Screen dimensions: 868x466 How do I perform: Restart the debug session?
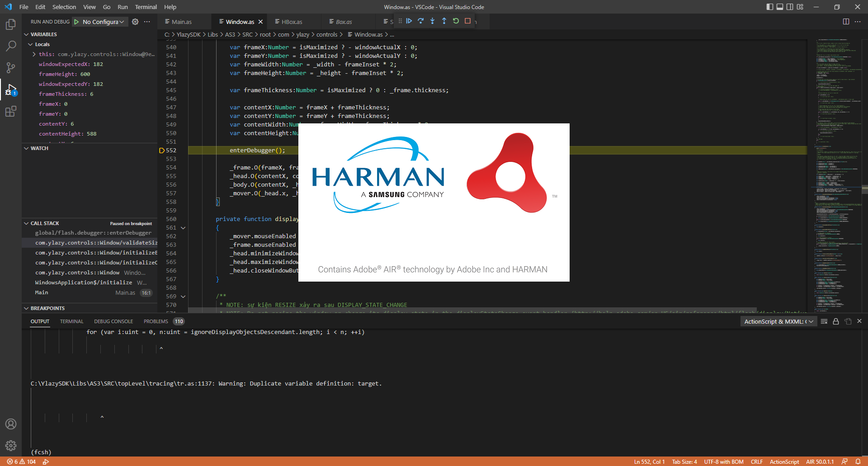(x=456, y=21)
